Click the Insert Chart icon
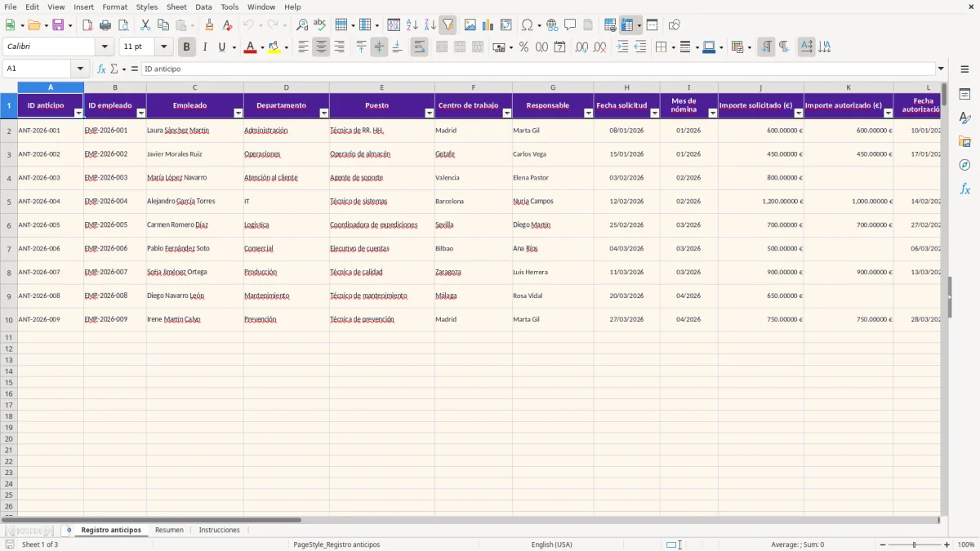 coord(488,25)
